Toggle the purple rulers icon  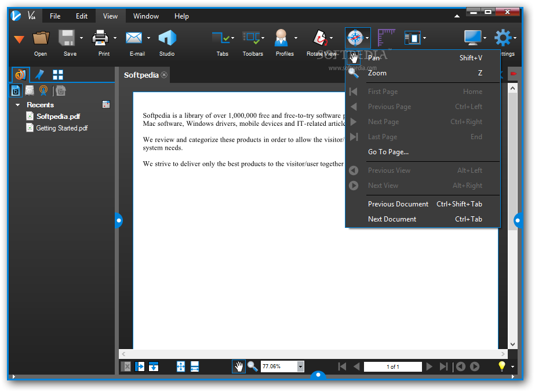386,38
